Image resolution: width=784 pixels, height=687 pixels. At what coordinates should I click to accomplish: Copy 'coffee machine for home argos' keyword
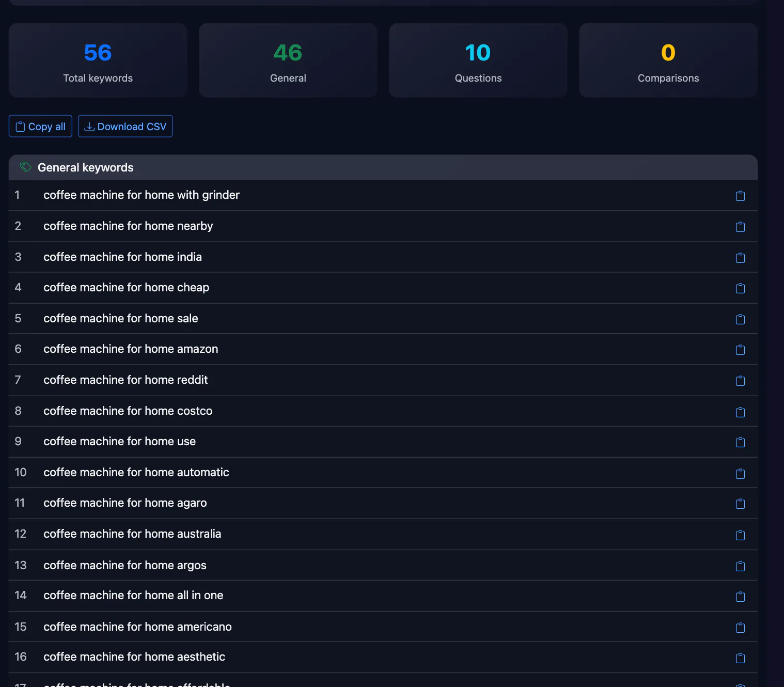tap(740, 566)
